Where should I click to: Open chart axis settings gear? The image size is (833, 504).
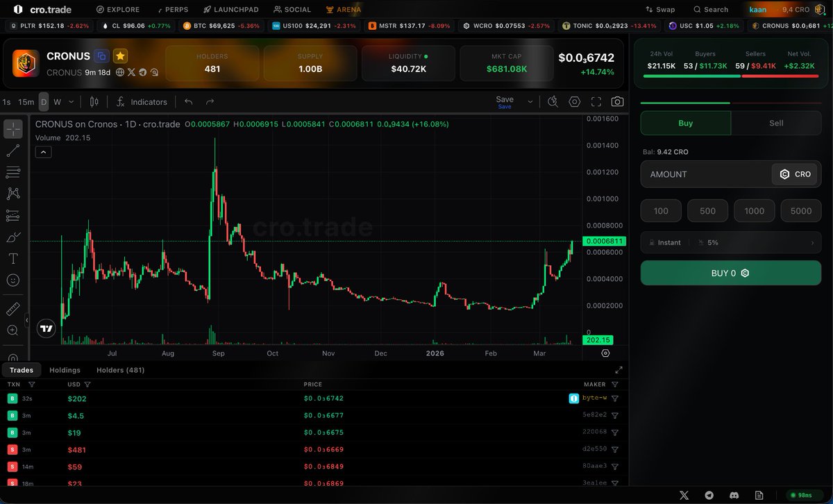605,353
